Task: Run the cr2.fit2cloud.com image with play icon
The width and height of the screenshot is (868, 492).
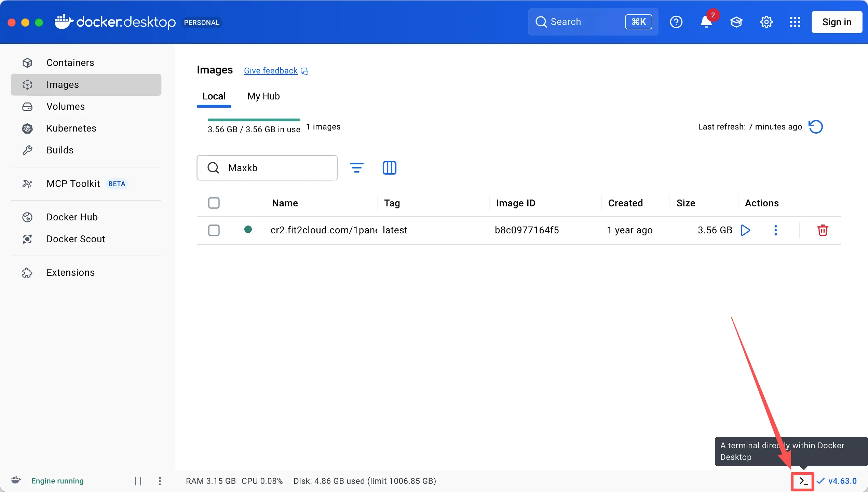Action: (x=745, y=230)
